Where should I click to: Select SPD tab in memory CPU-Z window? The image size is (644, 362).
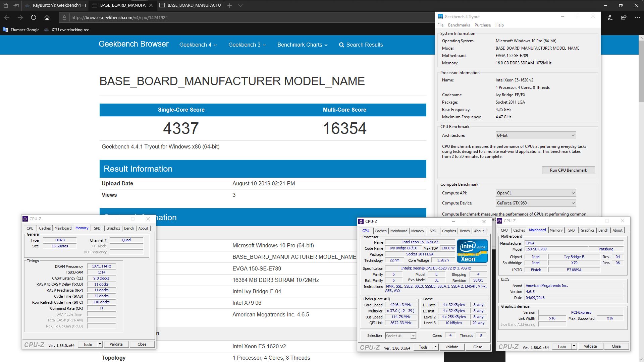(97, 228)
